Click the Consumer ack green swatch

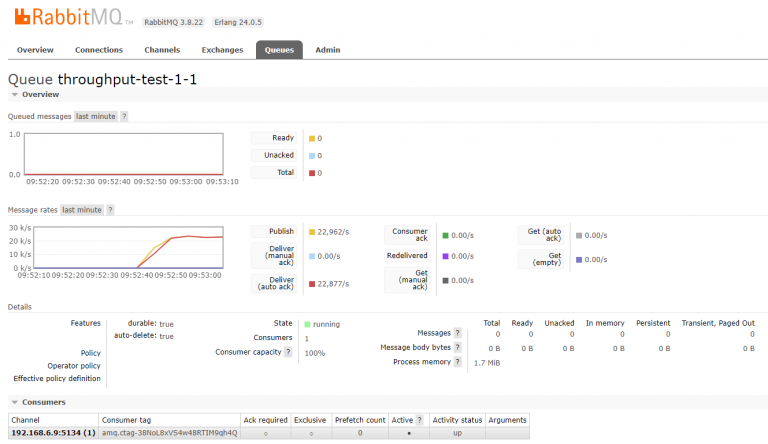(446, 235)
